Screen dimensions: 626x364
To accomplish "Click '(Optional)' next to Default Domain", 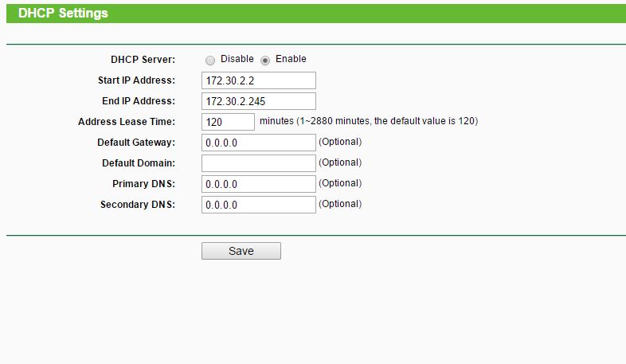I will 340,162.
